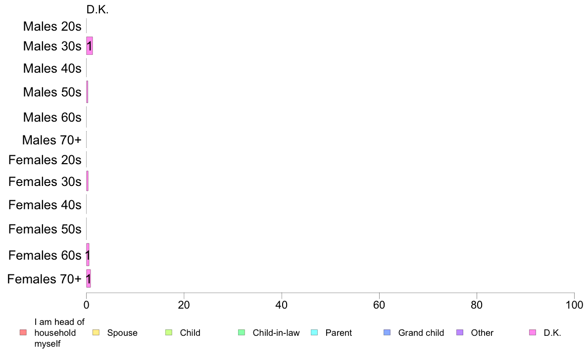The image size is (588, 364).
Task: Select the Females 60s pink bar
Action: [x=88, y=255]
